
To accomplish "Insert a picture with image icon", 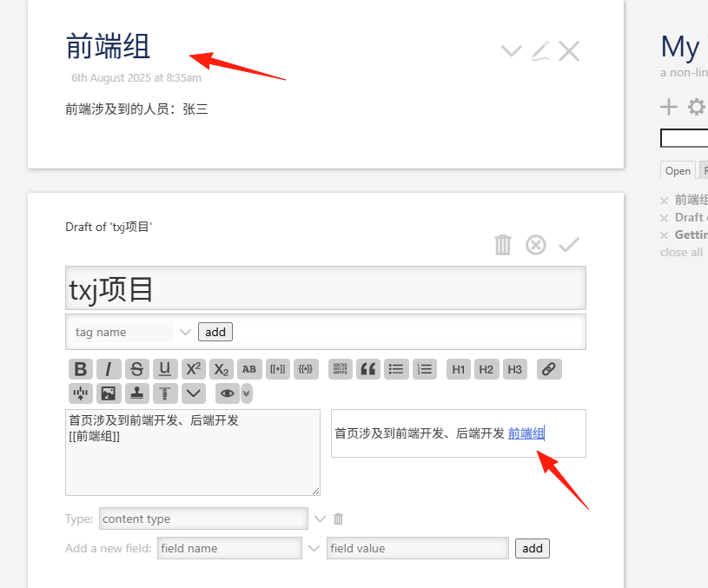I will [x=109, y=393].
